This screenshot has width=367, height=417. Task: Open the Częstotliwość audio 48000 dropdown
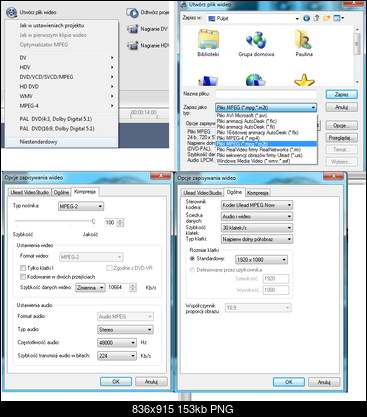coord(117,343)
